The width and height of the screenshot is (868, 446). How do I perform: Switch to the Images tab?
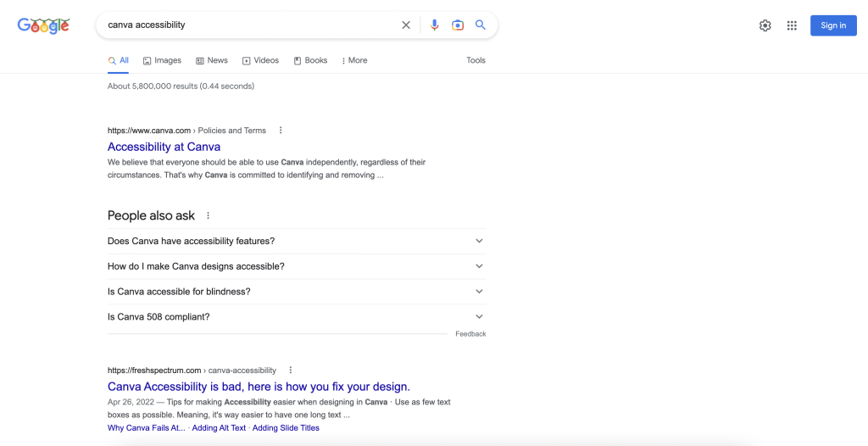[162, 60]
